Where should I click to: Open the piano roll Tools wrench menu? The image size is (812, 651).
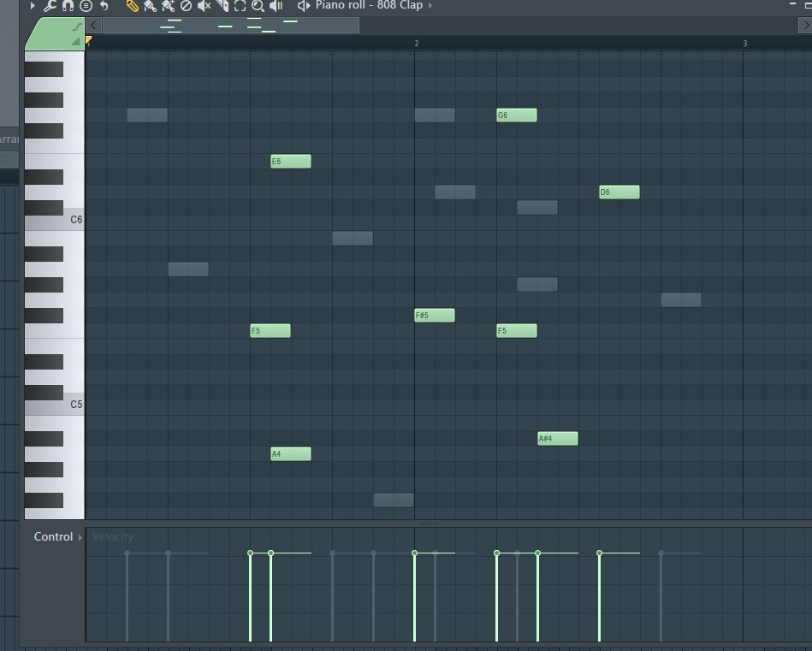click(49, 6)
